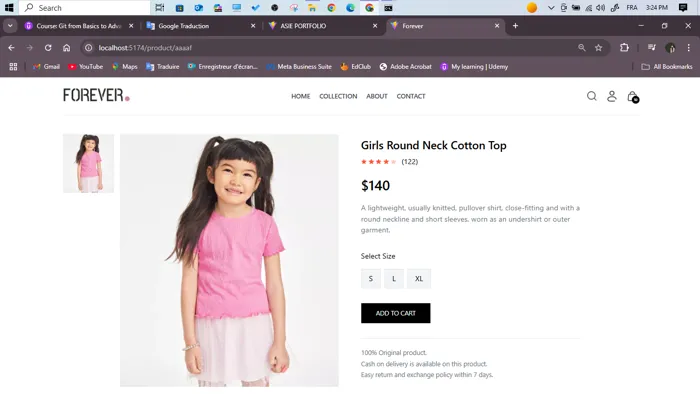Reload the current page
The height and width of the screenshot is (394, 700).
pyautogui.click(x=48, y=48)
